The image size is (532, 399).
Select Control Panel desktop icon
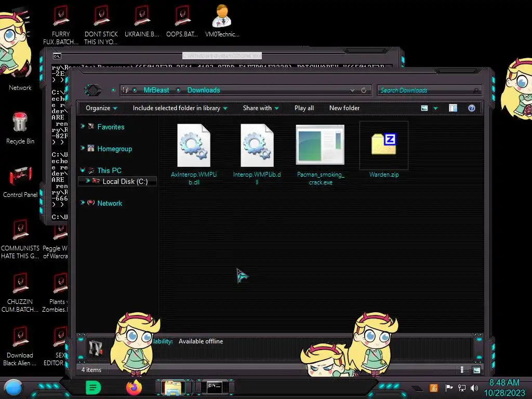pyautogui.click(x=20, y=181)
